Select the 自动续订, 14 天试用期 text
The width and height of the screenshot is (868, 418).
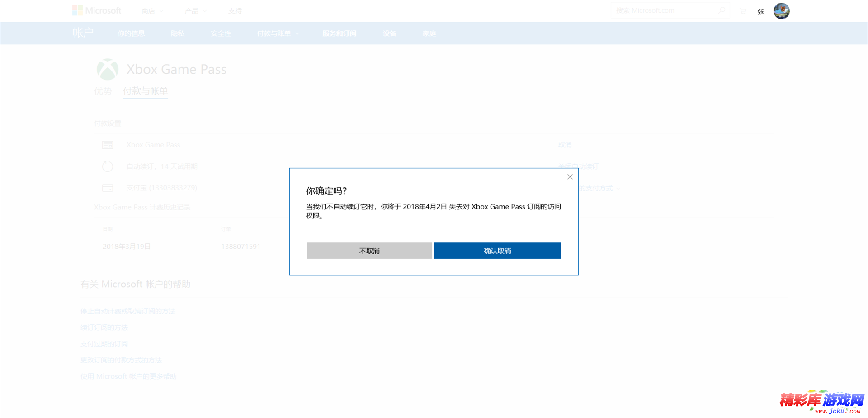[162, 166]
